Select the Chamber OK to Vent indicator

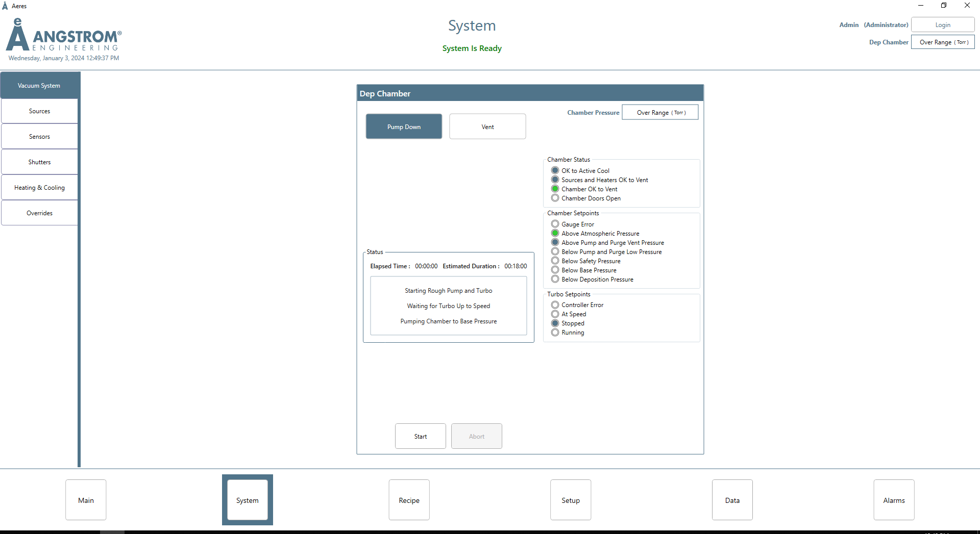click(555, 189)
